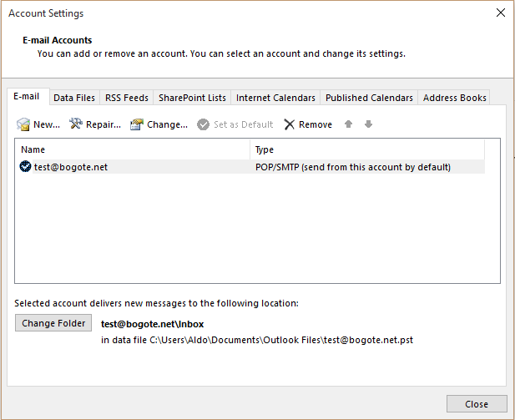Click the Set as Default checkmark icon
The width and height of the screenshot is (515, 420).
click(203, 124)
